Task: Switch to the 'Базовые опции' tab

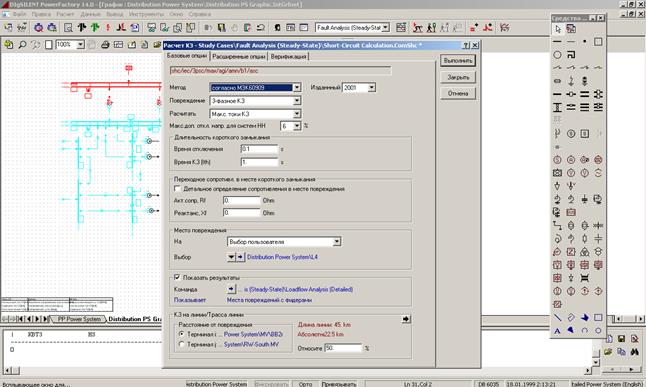Action: [187, 56]
